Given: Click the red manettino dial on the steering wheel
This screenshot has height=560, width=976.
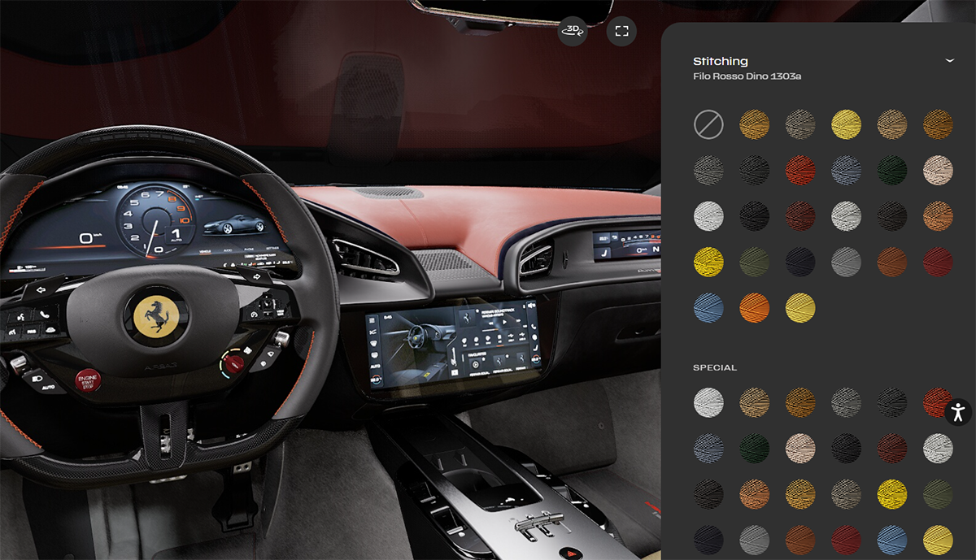Looking at the screenshot, I should tap(234, 363).
